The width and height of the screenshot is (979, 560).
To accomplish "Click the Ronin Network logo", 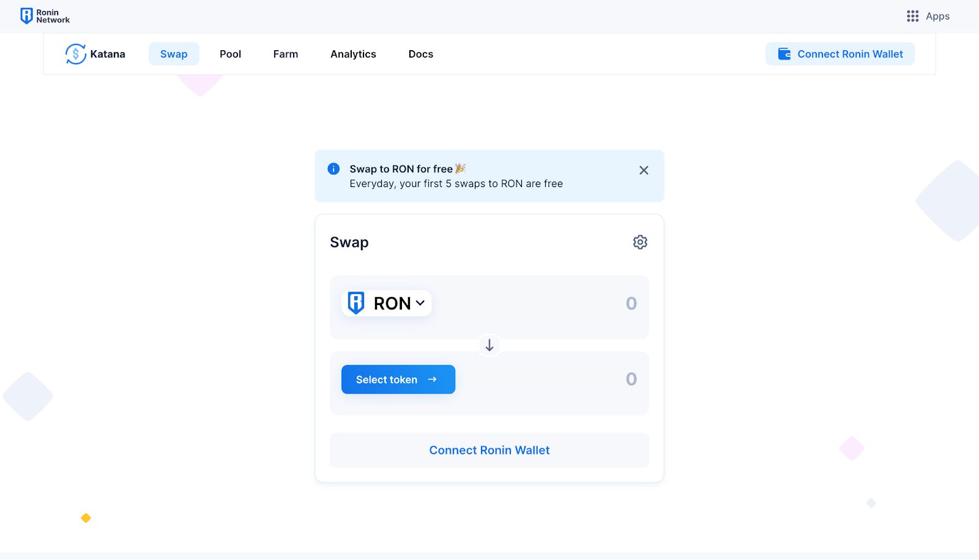I will pyautogui.click(x=45, y=16).
